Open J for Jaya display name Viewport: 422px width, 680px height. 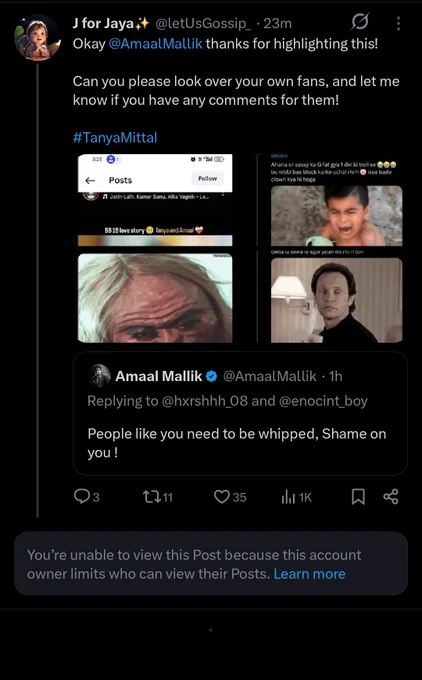pos(111,23)
